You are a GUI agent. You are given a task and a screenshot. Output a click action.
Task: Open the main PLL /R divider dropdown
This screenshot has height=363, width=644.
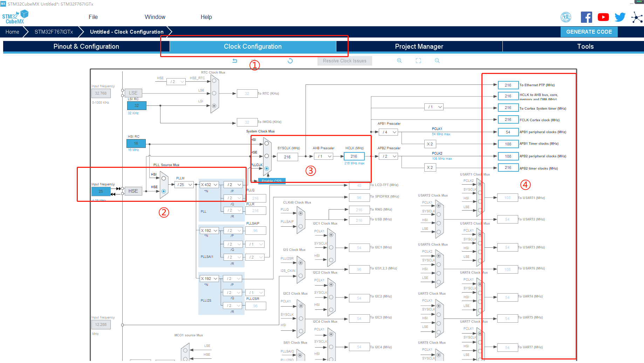pyautogui.click(x=233, y=210)
